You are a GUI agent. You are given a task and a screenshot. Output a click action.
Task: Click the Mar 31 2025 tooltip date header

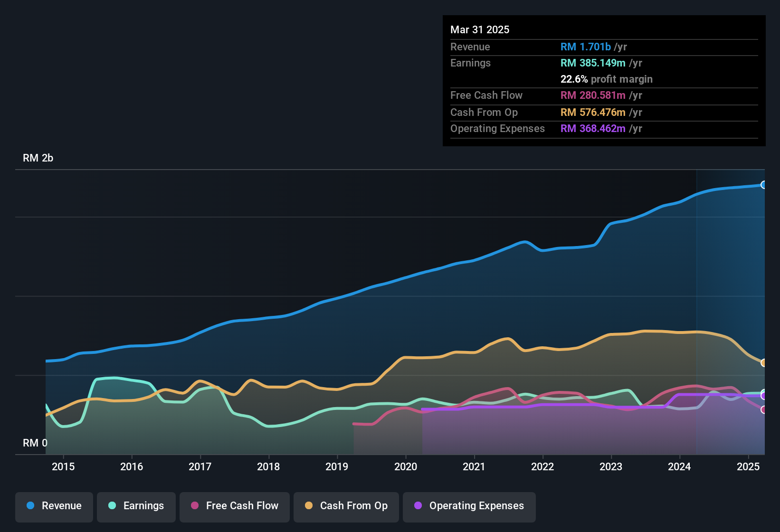tap(480, 30)
